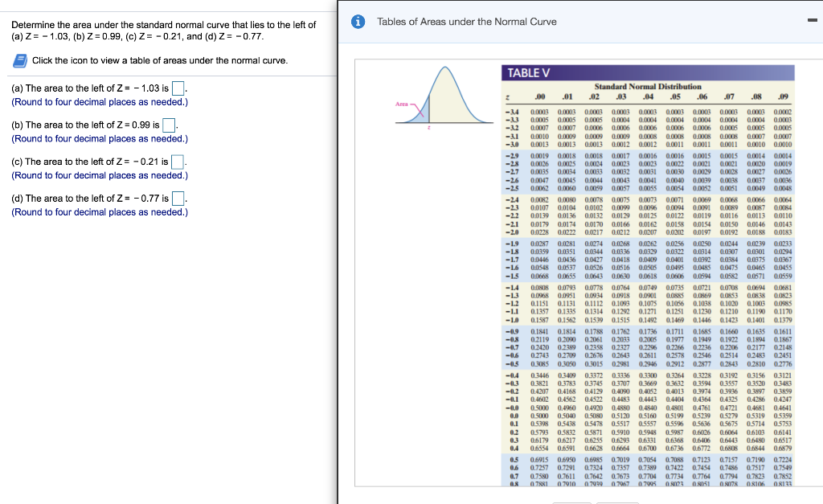Click the minimize dash on the Tables panel
This screenshot has height=504, width=823.
point(812,20)
